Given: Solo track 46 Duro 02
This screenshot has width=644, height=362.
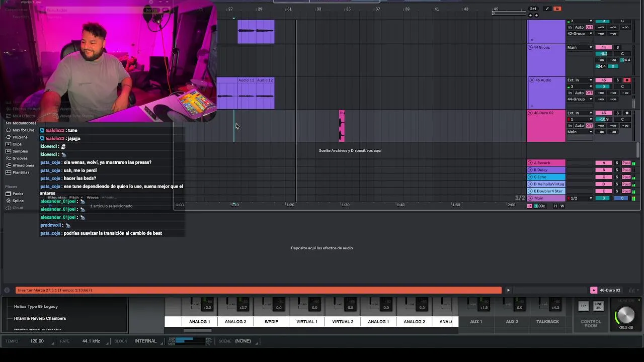Looking at the screenshot, I should [618, 113].
